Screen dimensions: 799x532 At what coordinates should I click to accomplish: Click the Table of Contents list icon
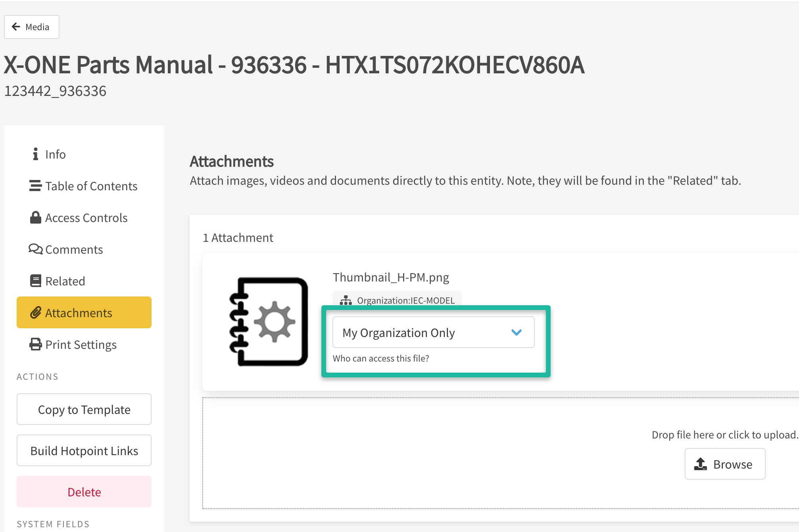(35, 186)
